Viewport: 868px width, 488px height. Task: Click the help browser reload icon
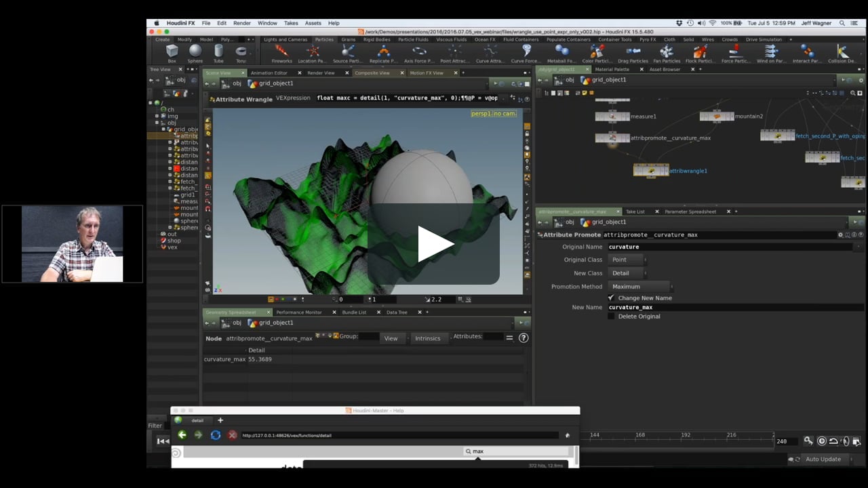click(216, 435)
